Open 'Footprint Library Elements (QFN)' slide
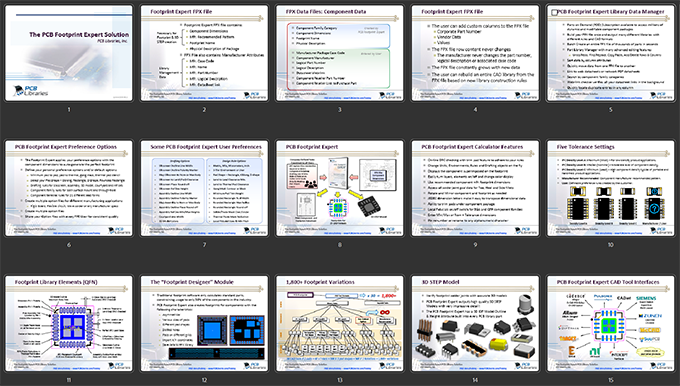The height and width of the screenshot is (386, 680). [69, 324]
